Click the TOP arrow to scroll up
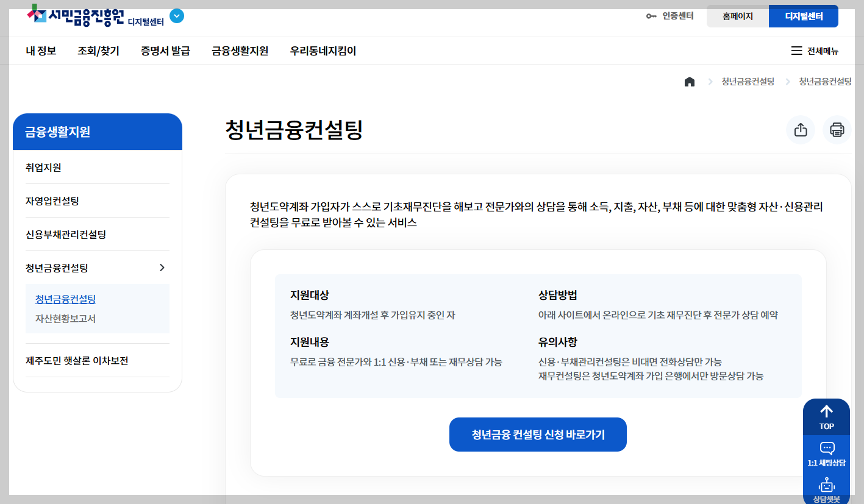This screenshot has width=864, height=504. point(826,416)
